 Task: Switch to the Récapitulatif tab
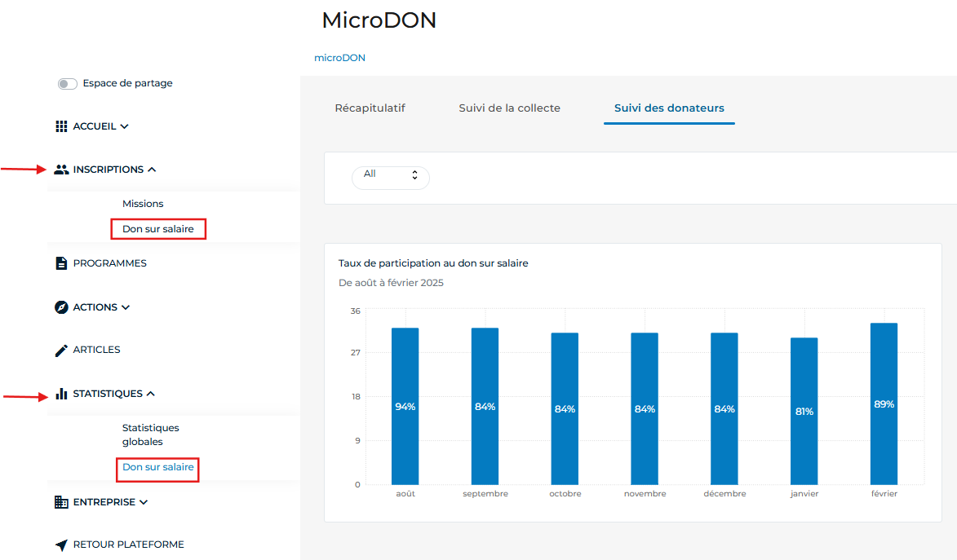(x=370, y=108)
